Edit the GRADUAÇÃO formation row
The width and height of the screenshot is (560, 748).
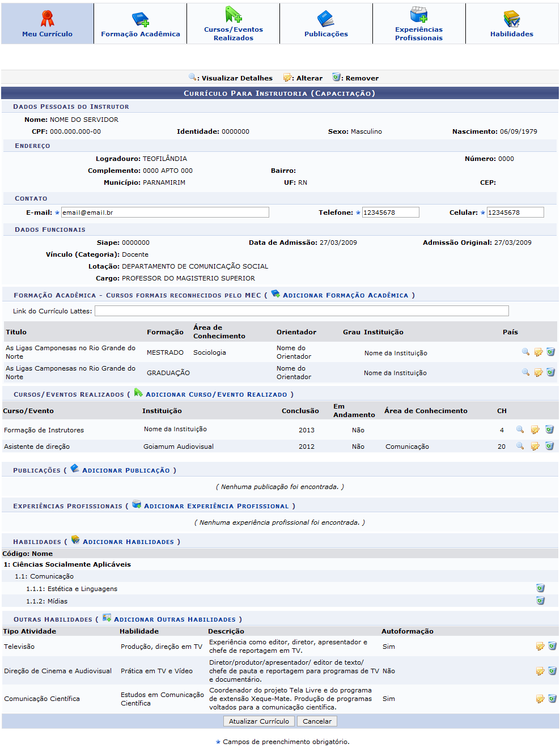[538, 372]
